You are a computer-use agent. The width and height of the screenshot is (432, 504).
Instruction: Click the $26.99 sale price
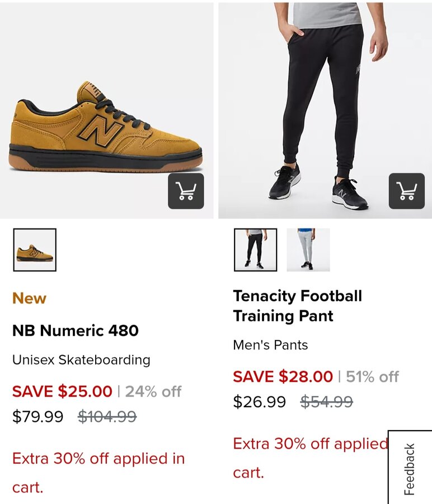[x=259, y=402]
